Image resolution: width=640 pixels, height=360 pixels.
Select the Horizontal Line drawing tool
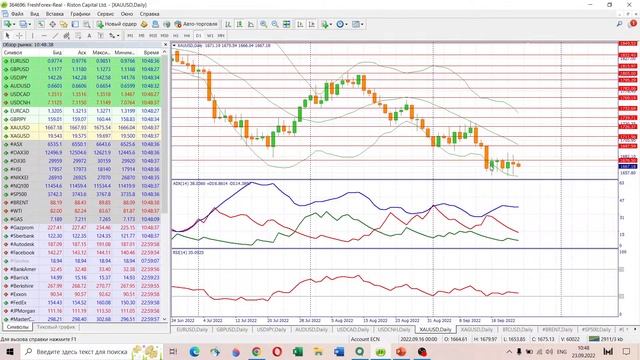(x=44, y=36)
